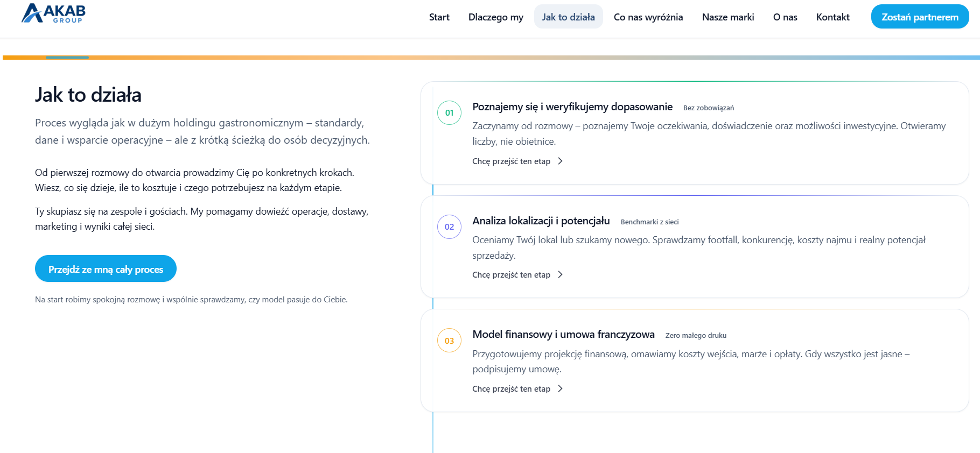
Task: Open the Start menu item
Action: point(439,17)
